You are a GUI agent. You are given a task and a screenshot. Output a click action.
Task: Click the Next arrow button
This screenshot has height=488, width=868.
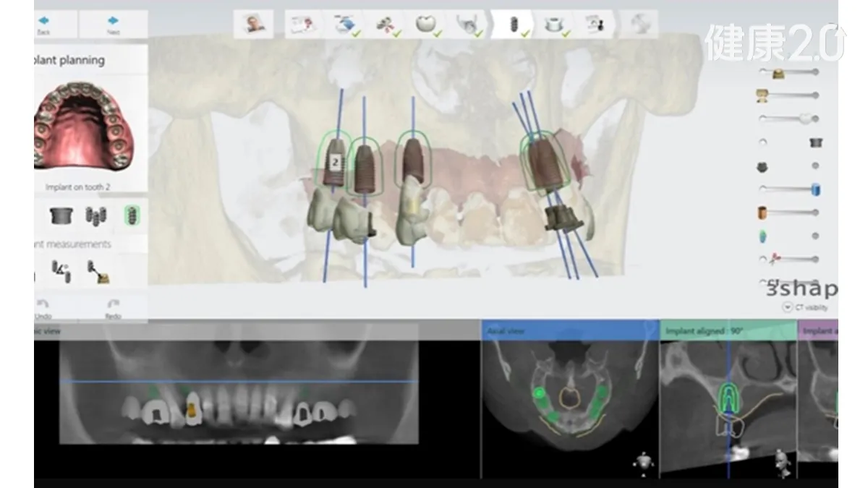tap(113, 24)
